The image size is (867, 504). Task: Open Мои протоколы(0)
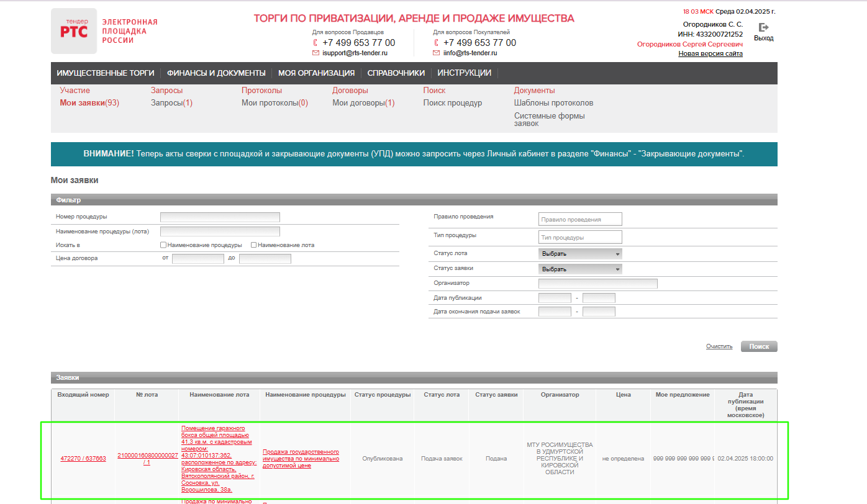(x=275, y=103)
